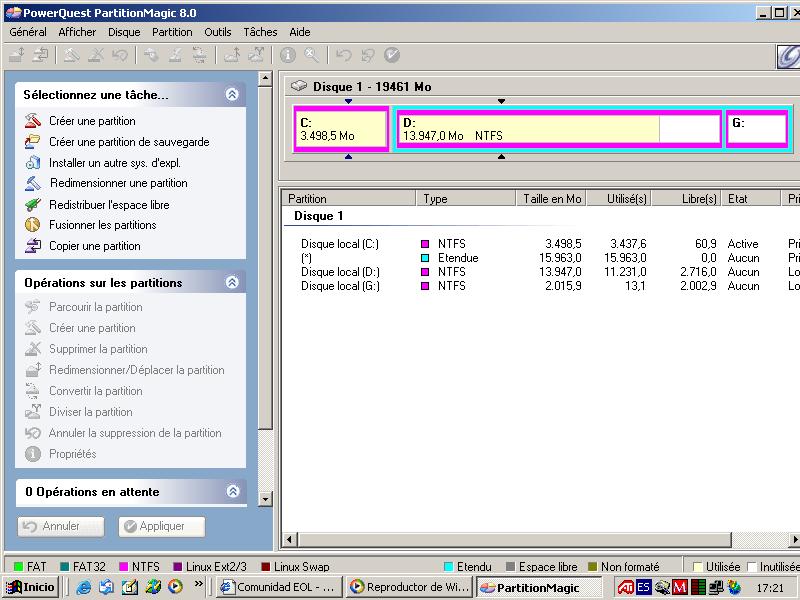This screenshot has width=800, height=600.
Task: Click the Apply changes checkmark toolbar icon
Action: 392,55
